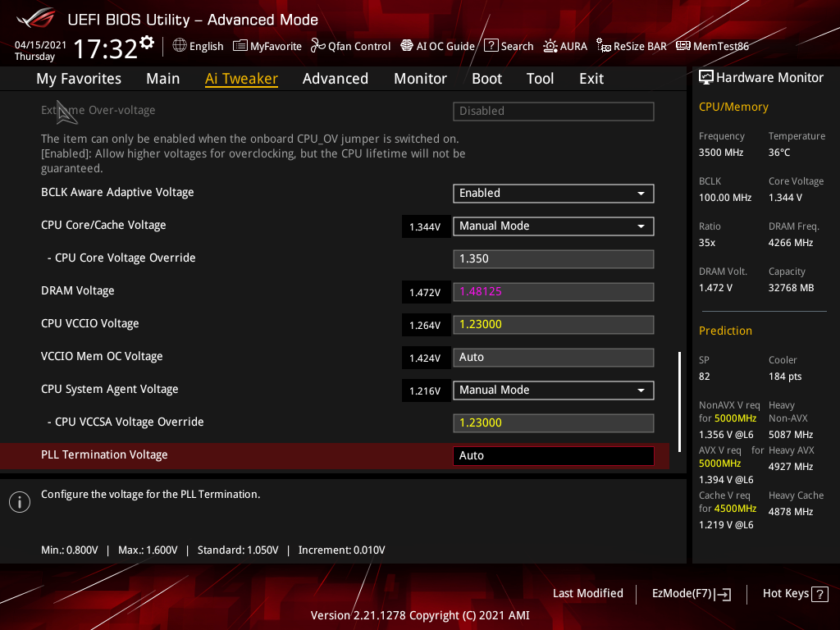Select BCLK Aware Adaptive Voltage label

click(117, 192)
